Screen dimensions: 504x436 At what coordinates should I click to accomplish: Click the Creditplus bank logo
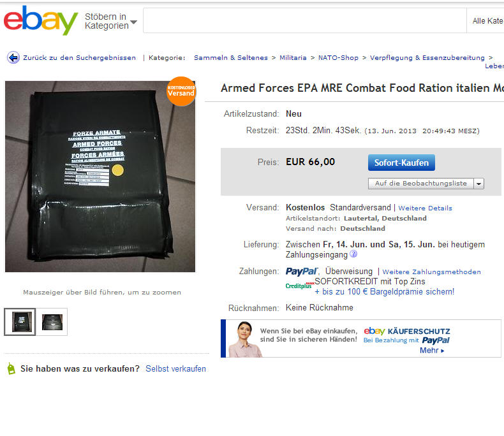point(300,285)
